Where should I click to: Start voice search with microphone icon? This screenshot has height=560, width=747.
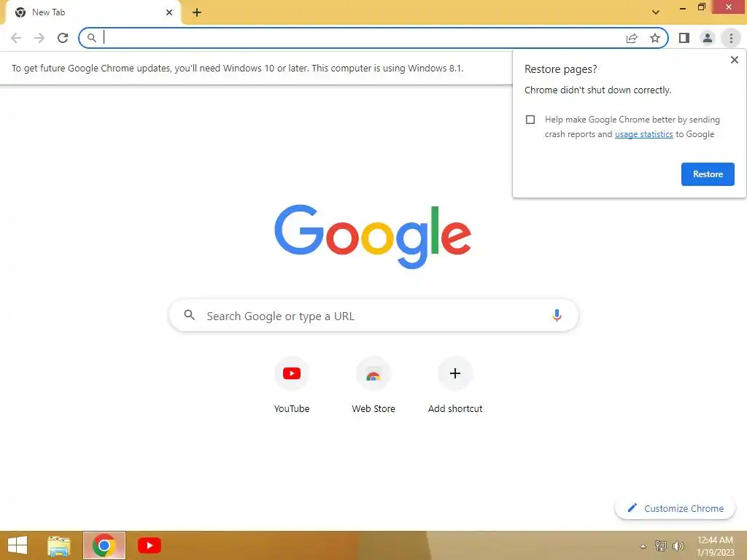[x=557, y=315]
